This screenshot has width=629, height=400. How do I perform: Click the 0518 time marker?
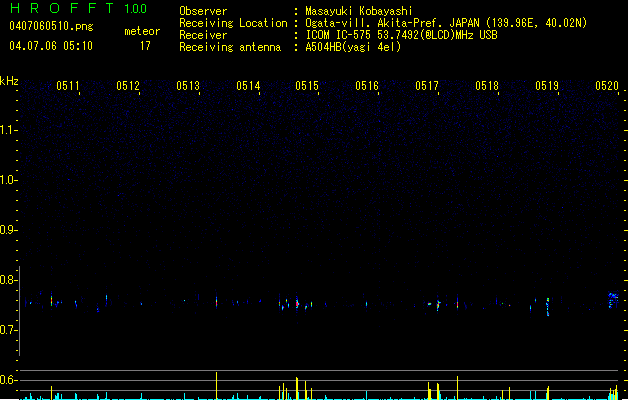[487, 86]
